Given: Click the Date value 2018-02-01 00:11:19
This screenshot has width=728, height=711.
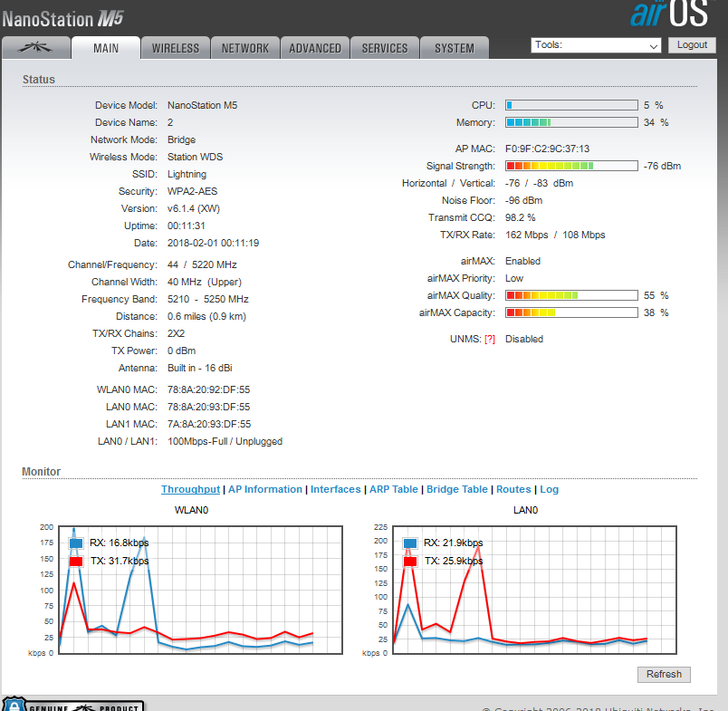Looking at the screenshot, I should coord(213,243).
